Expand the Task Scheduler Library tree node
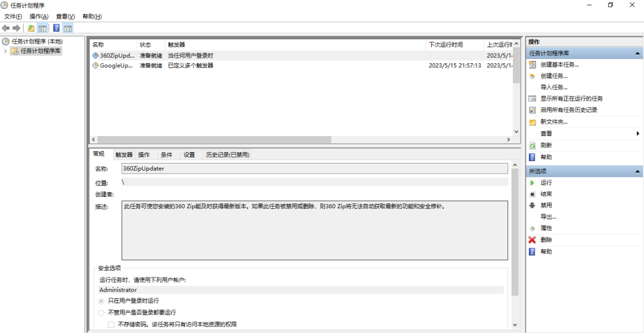644x333 pixels. [x=5, y=51]
